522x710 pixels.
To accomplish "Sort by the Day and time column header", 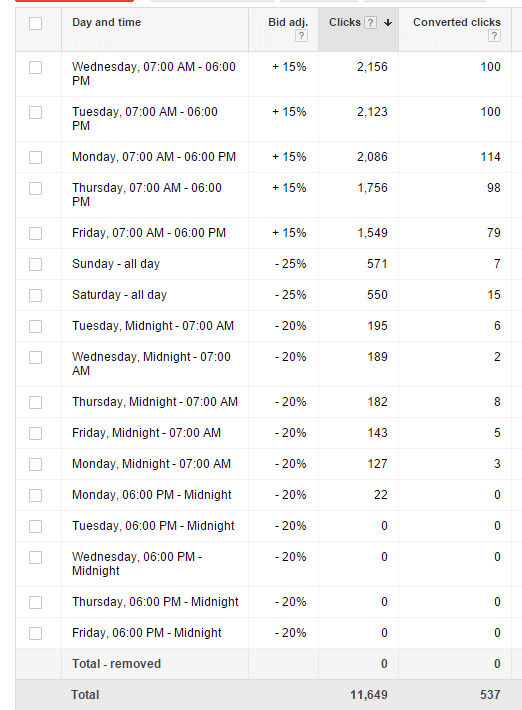I will pyautogui.click(x=106, y=22).
